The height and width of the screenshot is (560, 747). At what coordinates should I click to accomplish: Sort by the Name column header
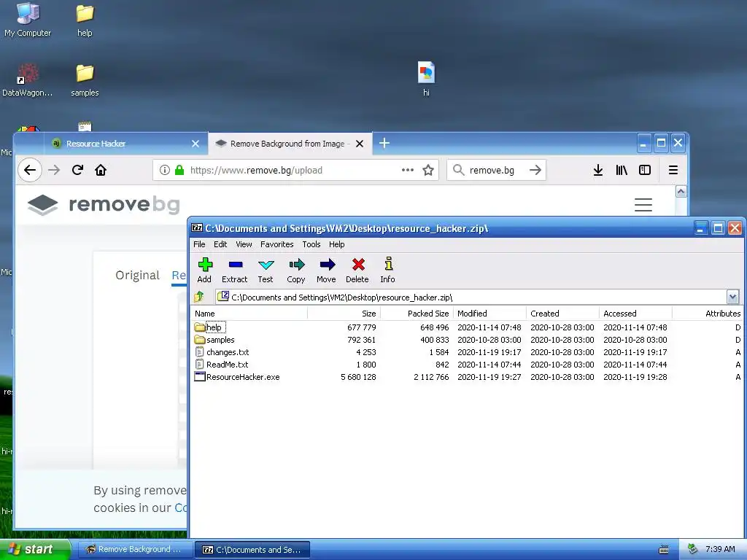(249, 314)
